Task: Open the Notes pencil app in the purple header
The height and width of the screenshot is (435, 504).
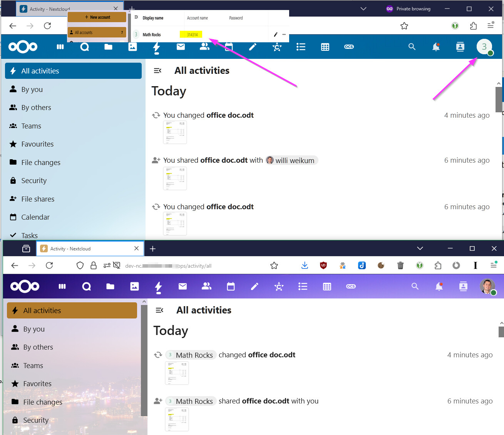Action: click(x=255, y=286)
